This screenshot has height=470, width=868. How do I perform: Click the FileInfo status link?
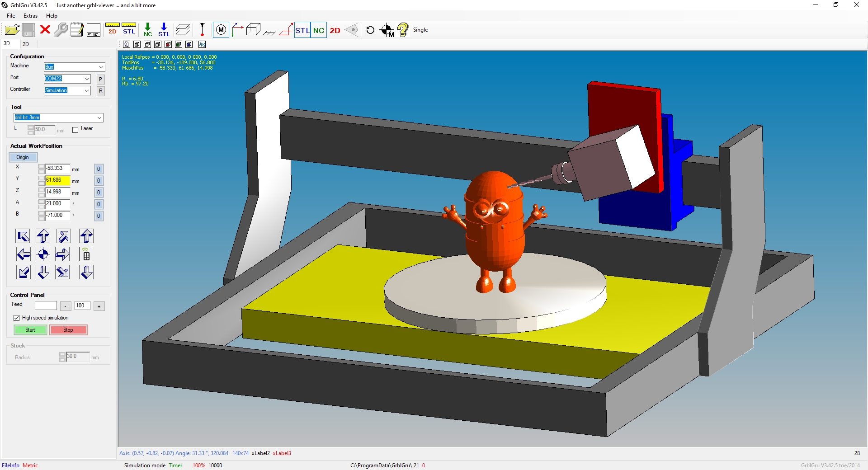(10, 465)
